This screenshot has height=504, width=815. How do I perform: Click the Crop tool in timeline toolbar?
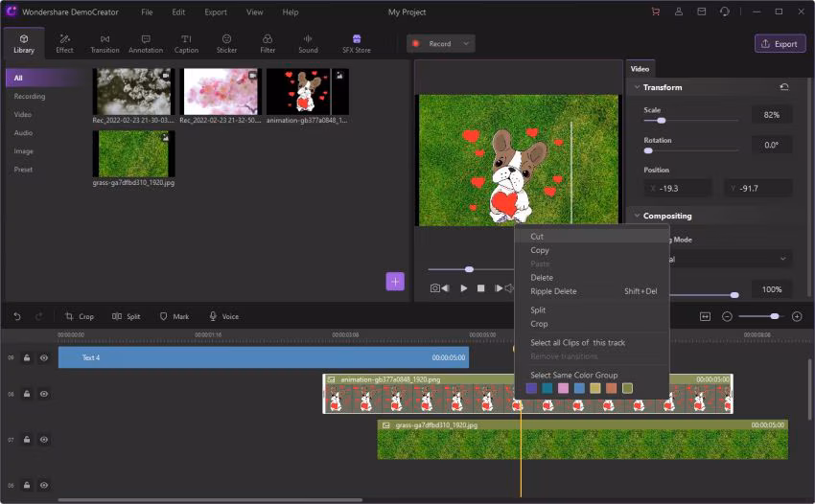(80, 316)
